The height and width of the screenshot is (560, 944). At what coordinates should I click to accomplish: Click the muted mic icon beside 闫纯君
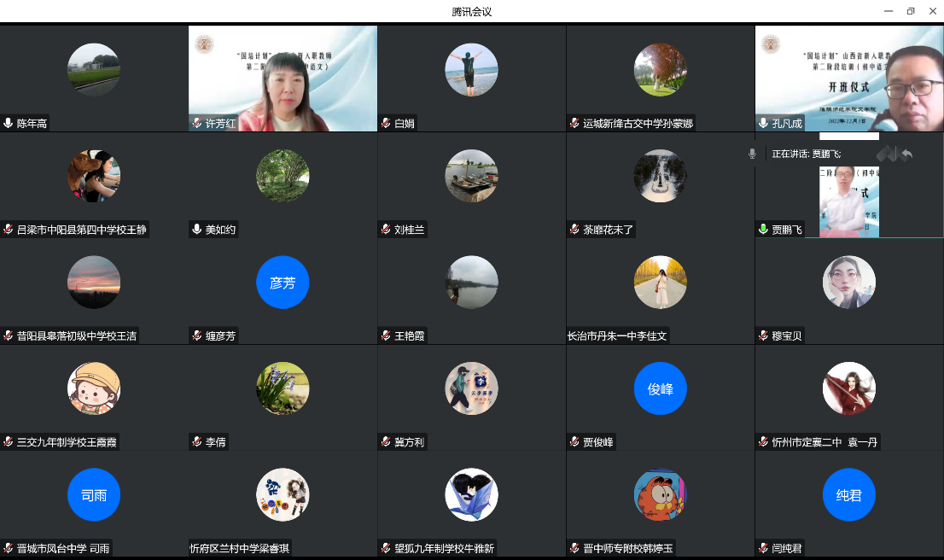764,549
